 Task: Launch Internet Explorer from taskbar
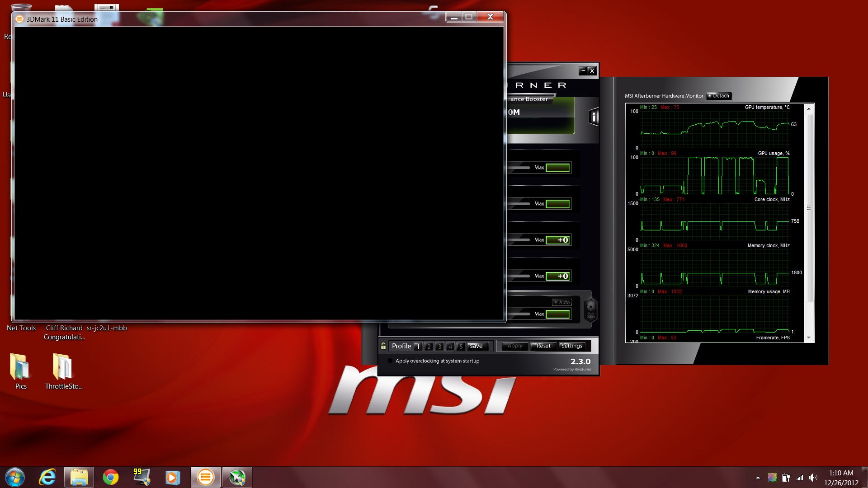point(47,477)
